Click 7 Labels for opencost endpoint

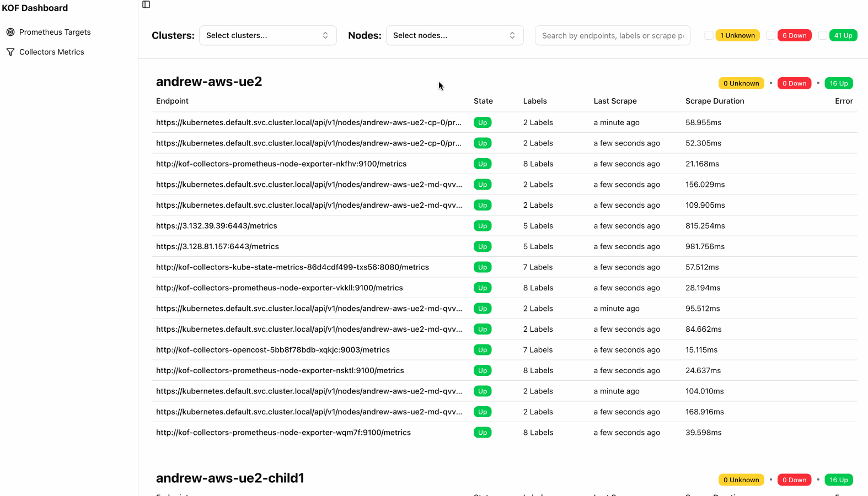coord(538,350)
